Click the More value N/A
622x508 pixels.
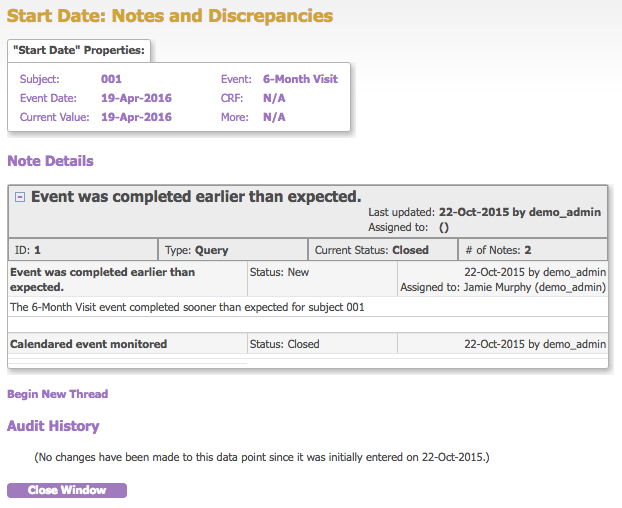[x=274, y=117]
